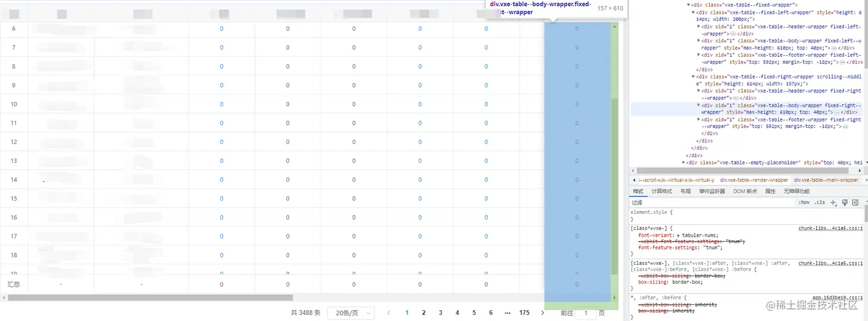The width and height of the screenshot is (868, 321).
Task: Click the new style rule plus icon
Action: click(834, 202)
